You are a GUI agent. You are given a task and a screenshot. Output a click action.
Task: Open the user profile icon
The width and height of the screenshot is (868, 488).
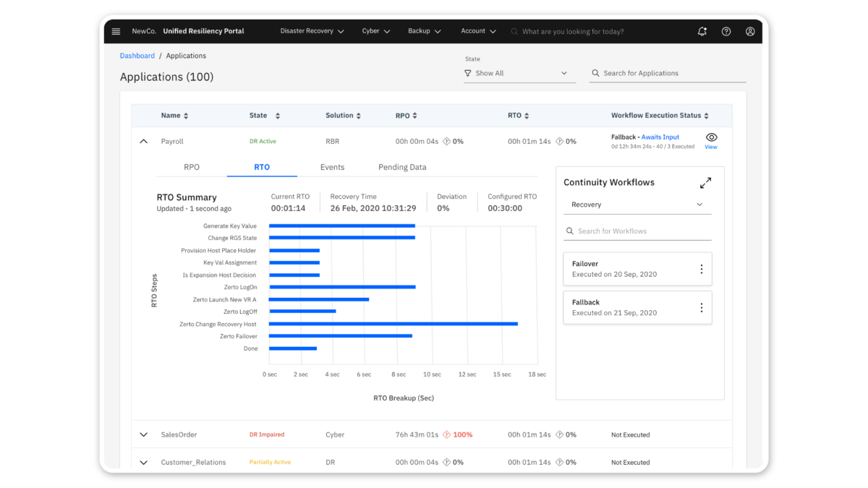(750, 31)
